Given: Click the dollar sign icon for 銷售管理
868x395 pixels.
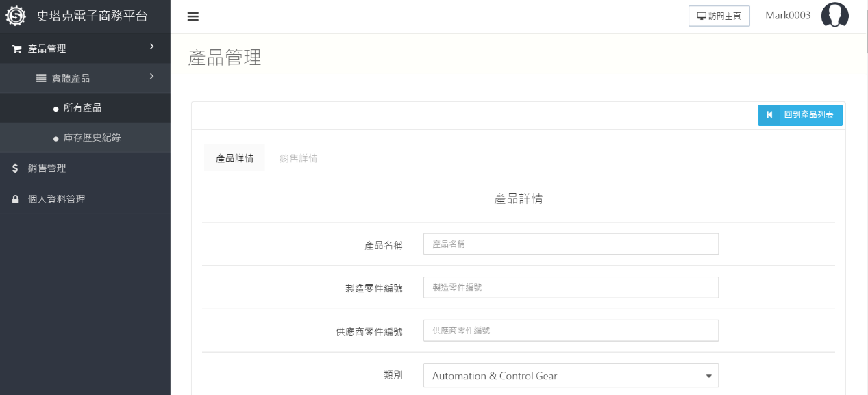Looking at the screenshot, I should tap(16, 168).
